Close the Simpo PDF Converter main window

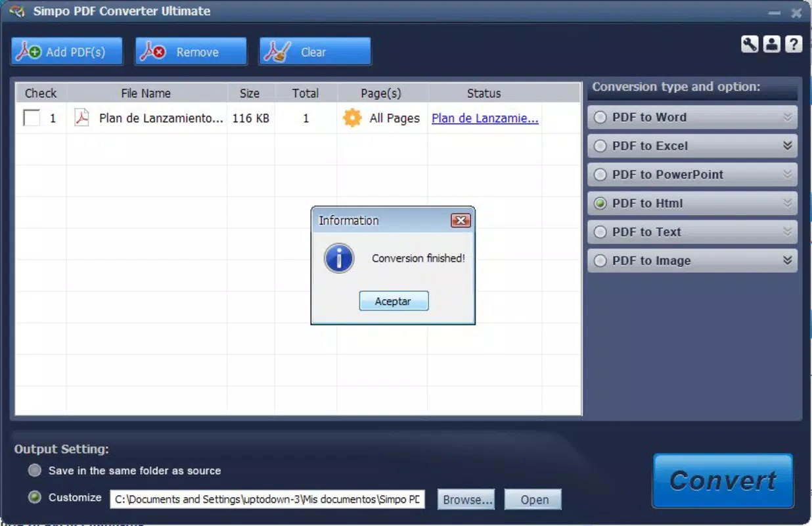pos(796,12)
